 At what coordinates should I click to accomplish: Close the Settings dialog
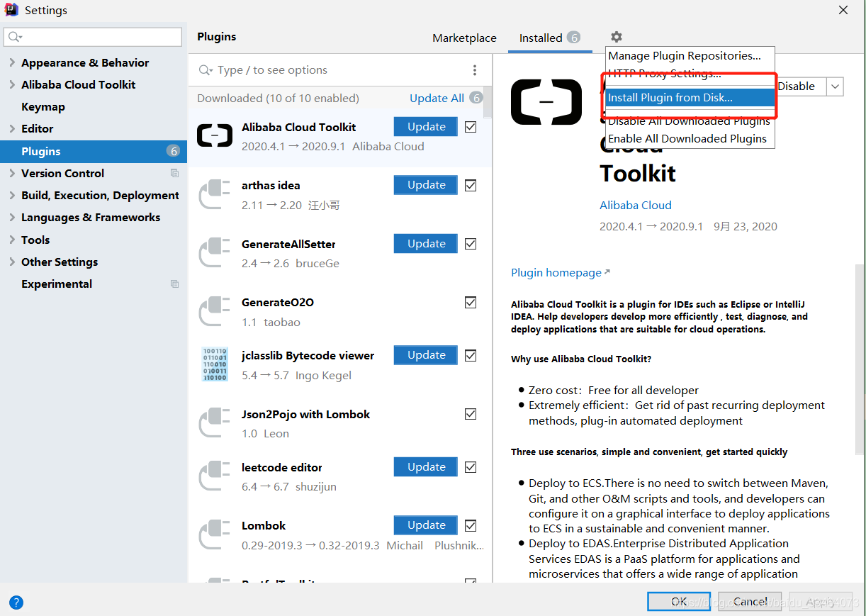coord(843,10)
